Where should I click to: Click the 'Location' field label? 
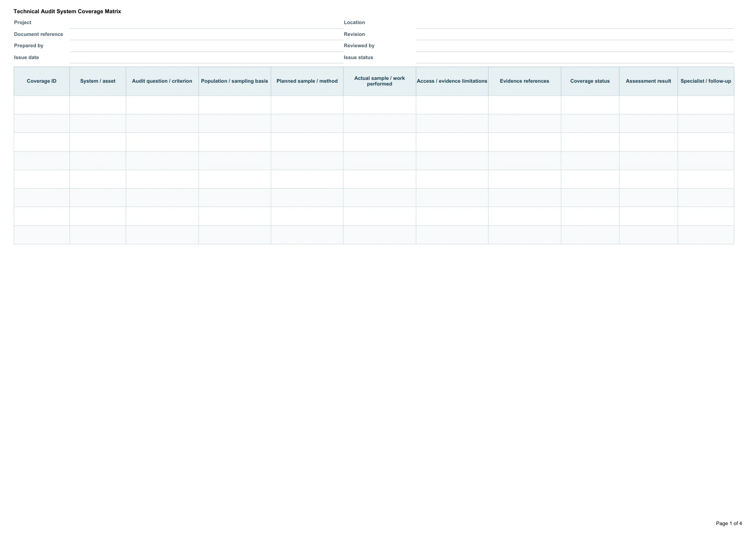click(x=354, y=23)
